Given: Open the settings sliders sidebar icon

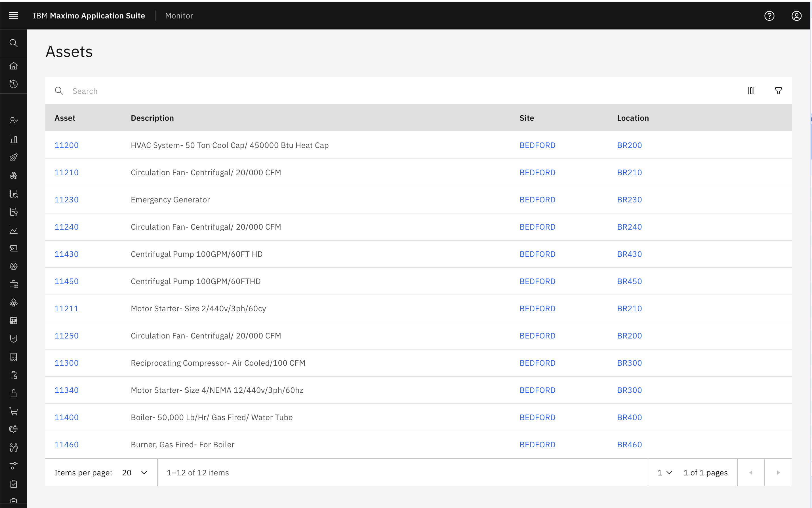Looking at the screenshot, I should tap(13, 466).
